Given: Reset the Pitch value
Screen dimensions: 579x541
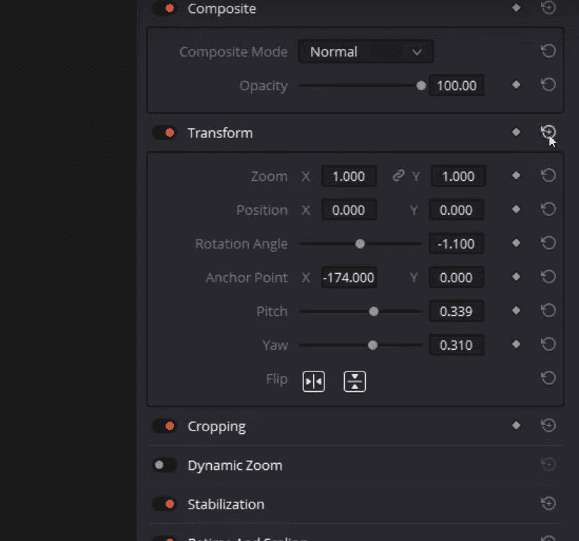Looking at the screenshot, I should pyautogui.click(x=548, y=311).
